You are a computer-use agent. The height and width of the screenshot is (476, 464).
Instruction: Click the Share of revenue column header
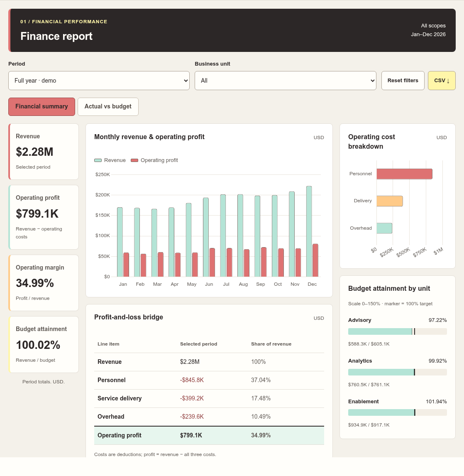(271, 344)
